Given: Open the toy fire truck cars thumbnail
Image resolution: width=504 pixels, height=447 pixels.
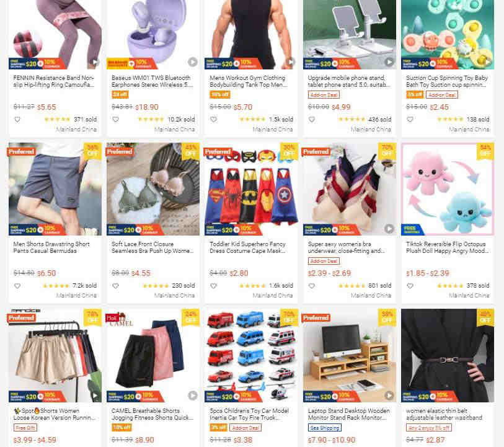Looking at the screenshot, I should [251, 355].
